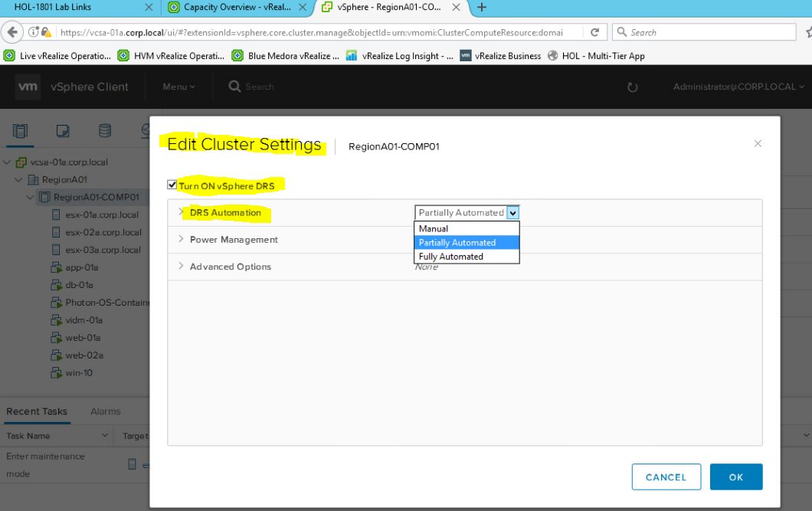Close the Edit Cluster Settings dialog

coord(758,143)
